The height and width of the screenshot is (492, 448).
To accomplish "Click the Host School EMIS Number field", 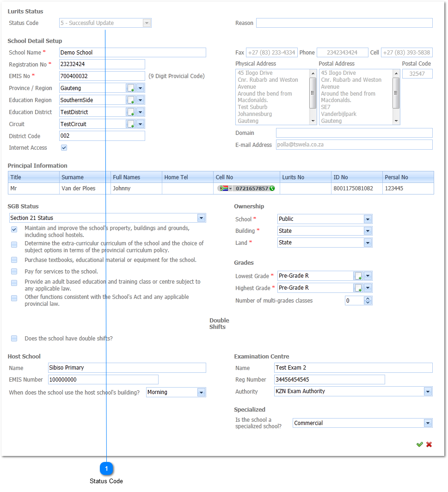I will click(x=103, y=380).
